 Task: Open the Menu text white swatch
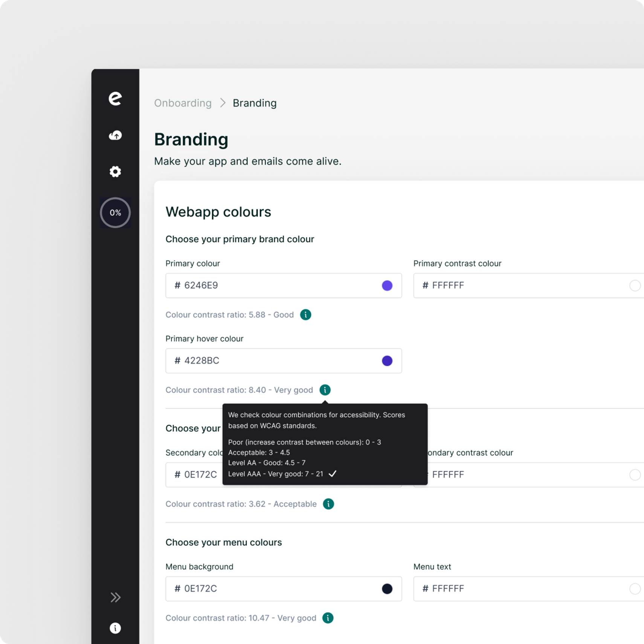(x=635, y=589)
